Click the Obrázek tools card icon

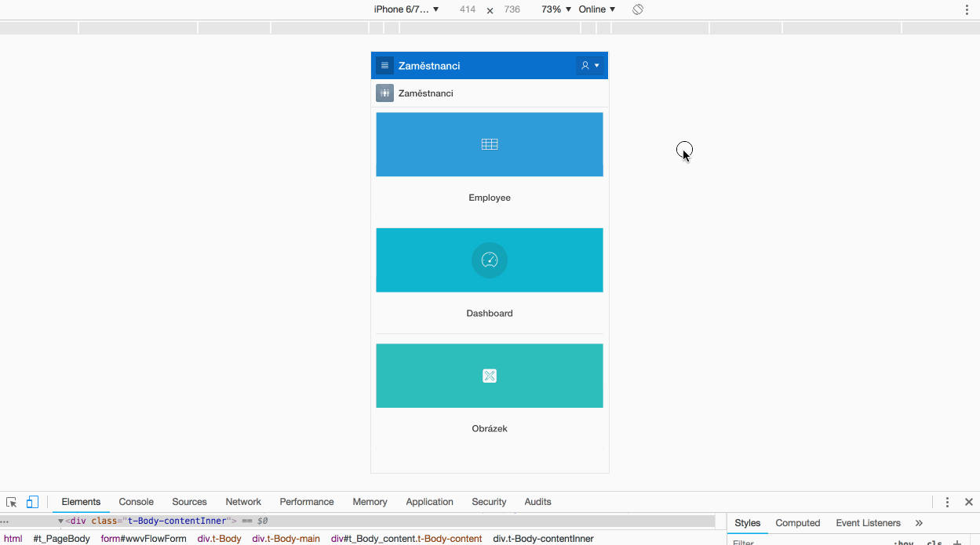click(490, 376)
